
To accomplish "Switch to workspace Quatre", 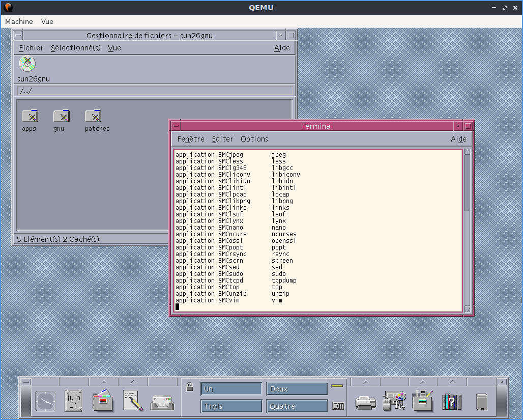I will tap(297, 406).
